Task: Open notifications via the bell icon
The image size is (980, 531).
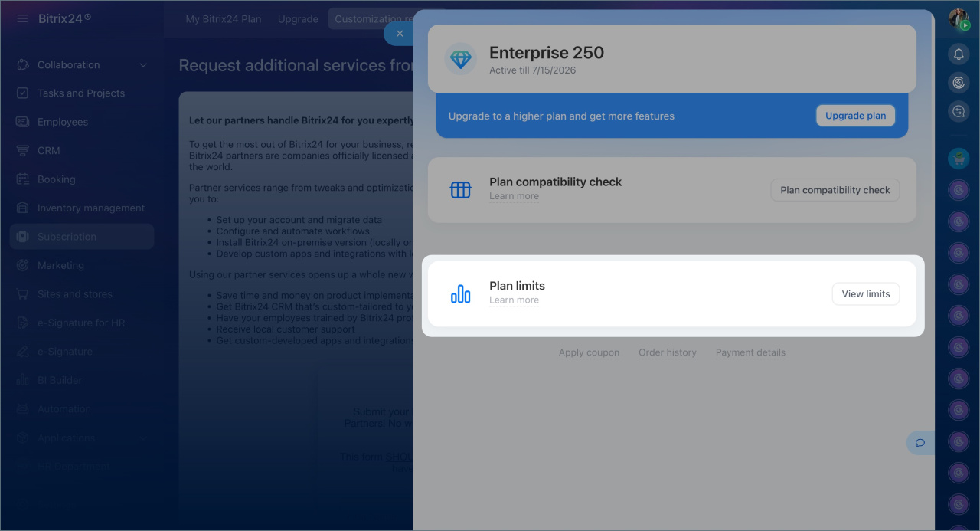Action: (x=958, y=54)
